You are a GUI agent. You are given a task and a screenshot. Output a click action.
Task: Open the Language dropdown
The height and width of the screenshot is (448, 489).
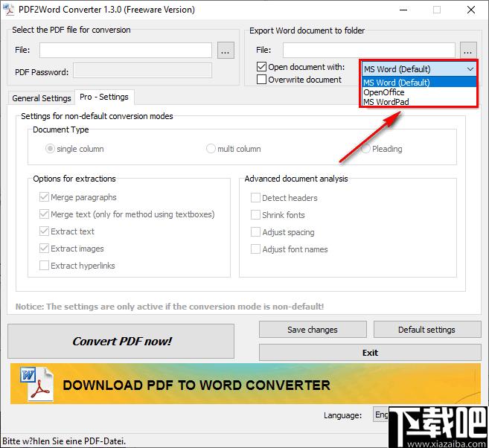click(x=381, y=415)
